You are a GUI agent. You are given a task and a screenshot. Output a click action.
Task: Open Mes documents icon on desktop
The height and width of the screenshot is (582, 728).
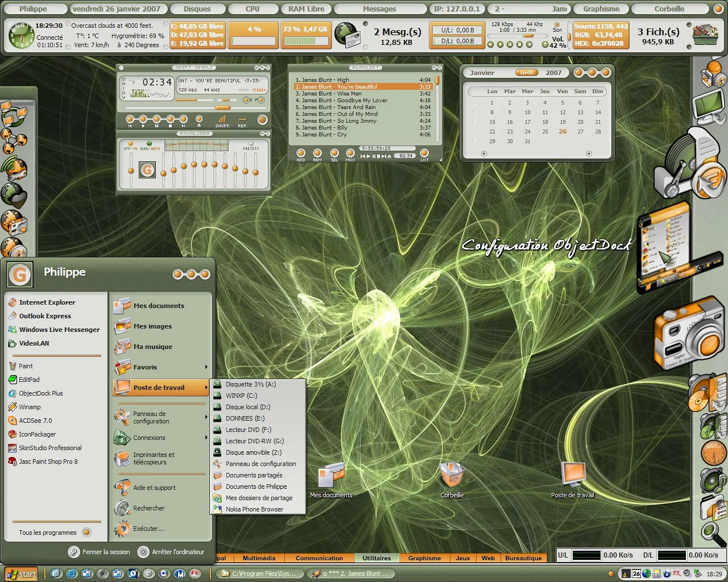(331, 477)
